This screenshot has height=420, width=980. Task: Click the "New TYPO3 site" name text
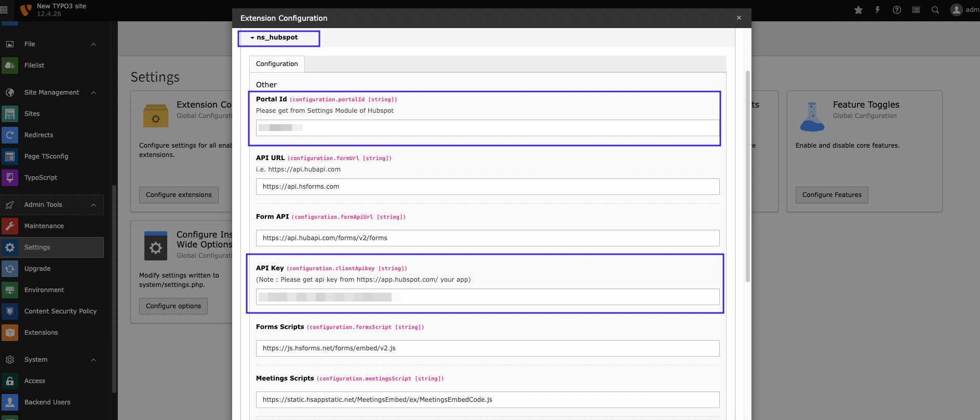click(x=61, y=6)
